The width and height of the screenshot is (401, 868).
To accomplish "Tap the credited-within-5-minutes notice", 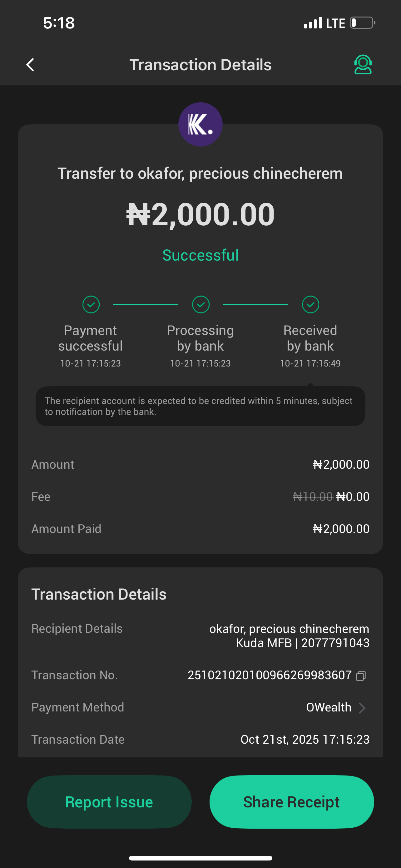I will tap(200, 406).
